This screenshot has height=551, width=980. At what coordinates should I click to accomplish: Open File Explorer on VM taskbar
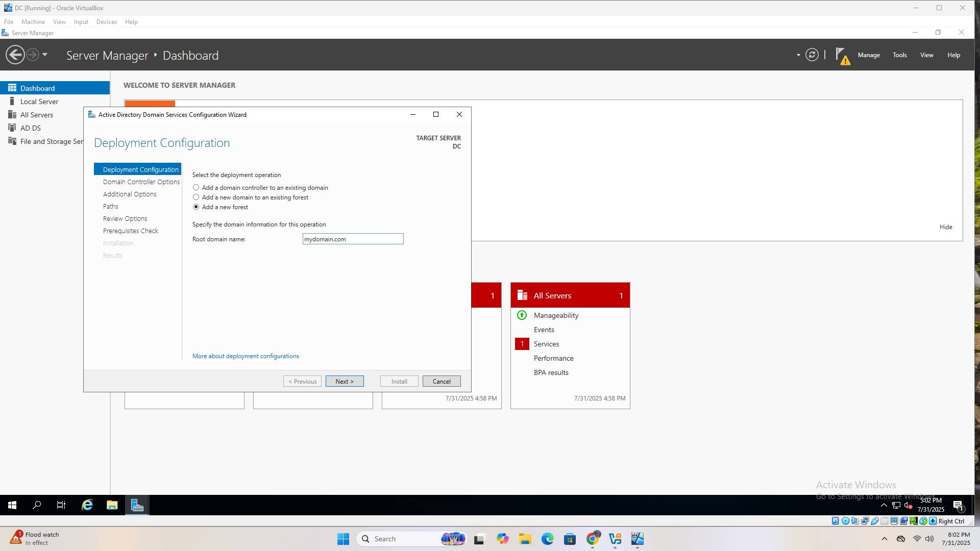click(112, 505)
